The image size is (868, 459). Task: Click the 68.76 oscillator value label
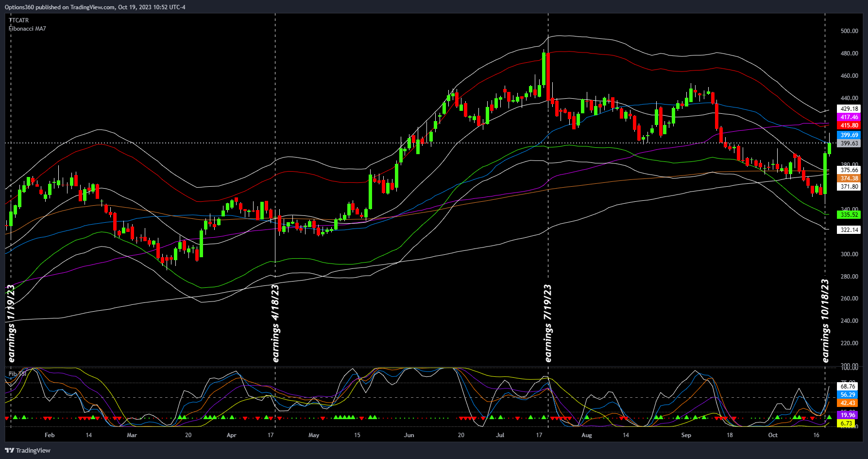click(x=848, y=387)
